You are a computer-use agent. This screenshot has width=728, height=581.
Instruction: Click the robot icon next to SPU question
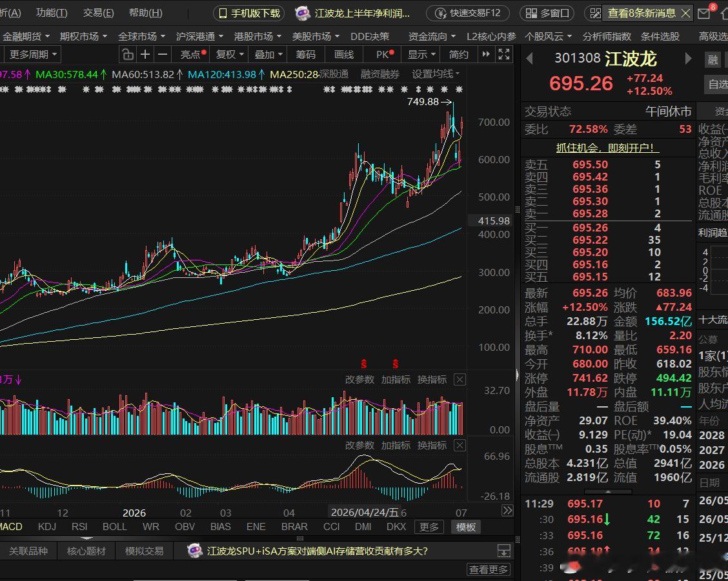point(194,551)
